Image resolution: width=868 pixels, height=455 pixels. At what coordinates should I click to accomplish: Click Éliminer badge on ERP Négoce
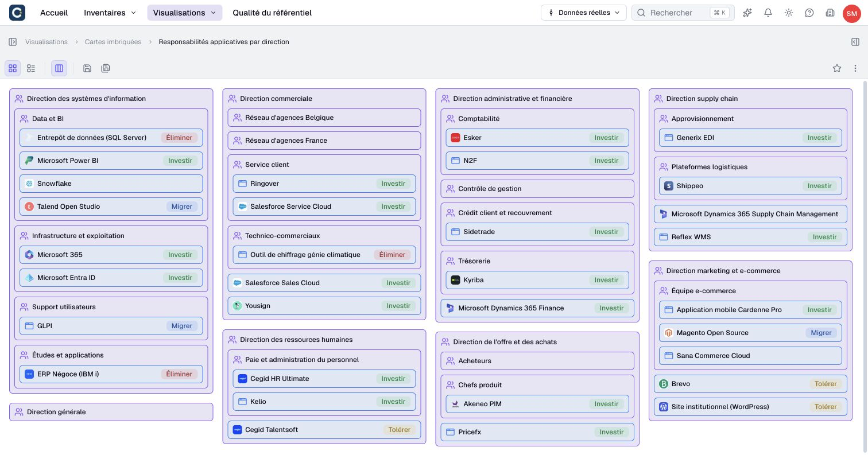[179, 374]
